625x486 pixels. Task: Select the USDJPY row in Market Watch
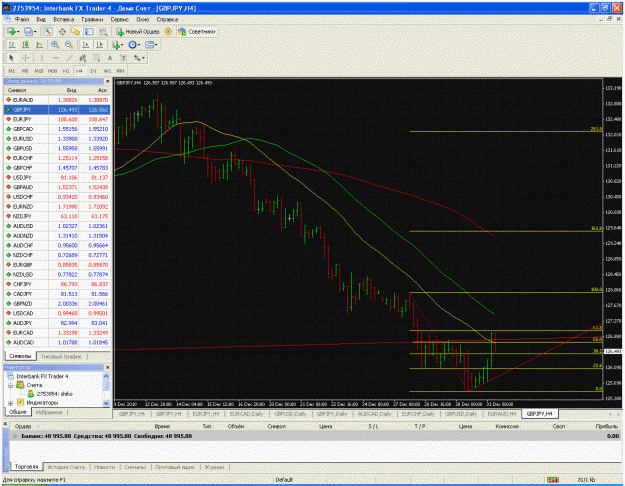pyautogui.click(x=57, y=177)
